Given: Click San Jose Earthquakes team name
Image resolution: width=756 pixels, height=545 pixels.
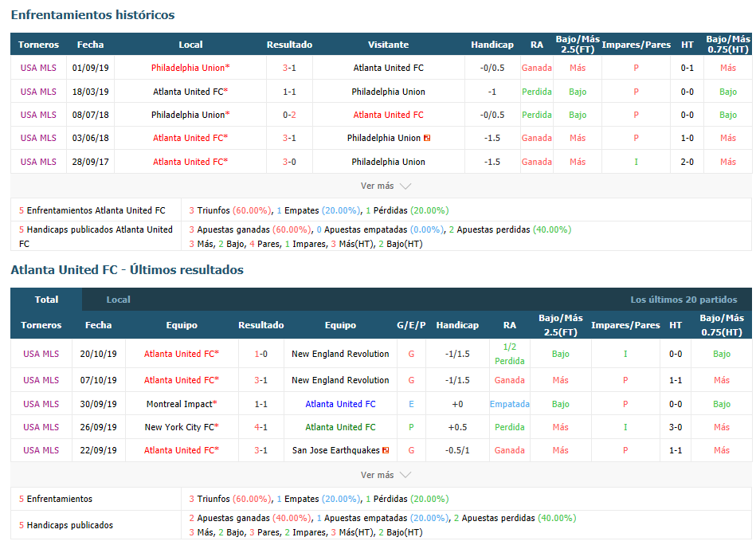Looking at the screenshot, I should pos(336,450).
